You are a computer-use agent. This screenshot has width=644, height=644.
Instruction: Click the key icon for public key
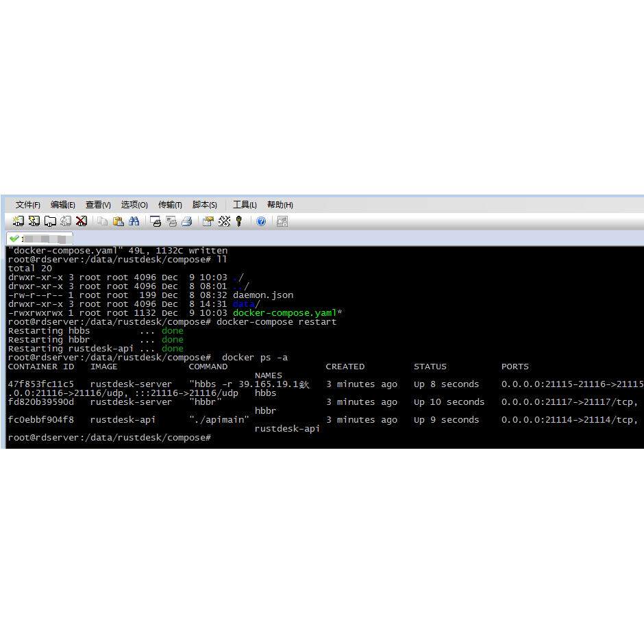[239, 221]
